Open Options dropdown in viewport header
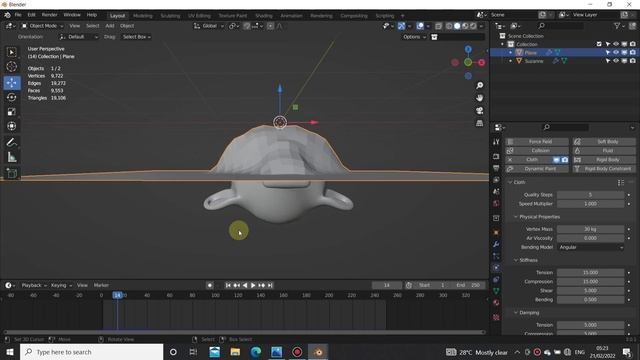The width and height of the screenshot is (640, 360). (414, 37)
